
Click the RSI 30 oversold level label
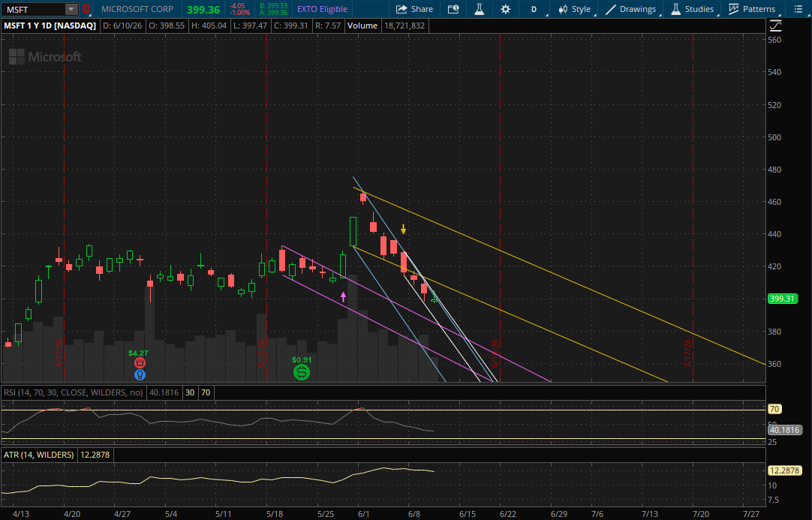190,392
